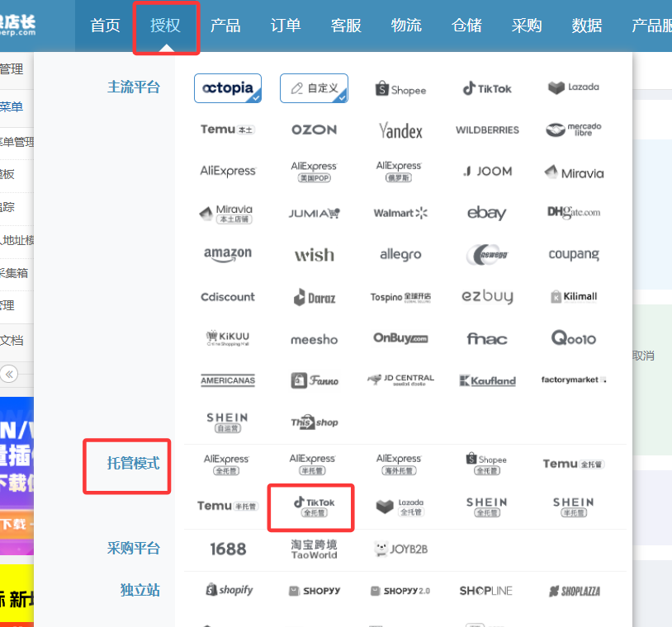Click the 托管模式 category heading
672x627 pixels.
coord(133,463)
